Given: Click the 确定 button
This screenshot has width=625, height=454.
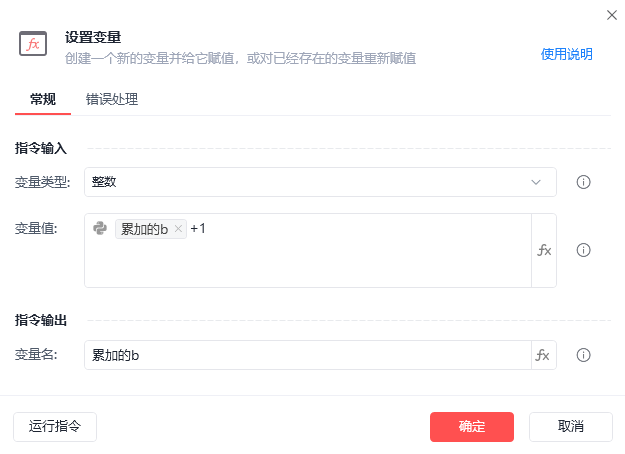Looking at the screenshot, I should [472, 427].
